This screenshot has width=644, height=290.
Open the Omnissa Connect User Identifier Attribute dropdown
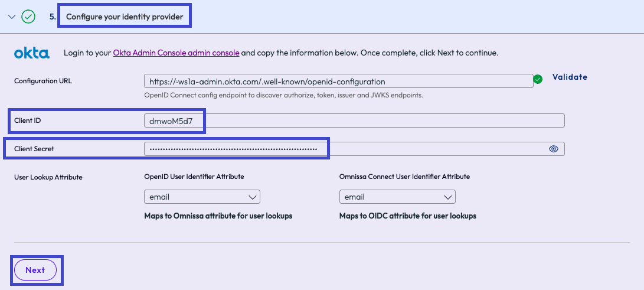tap(397, 197)
